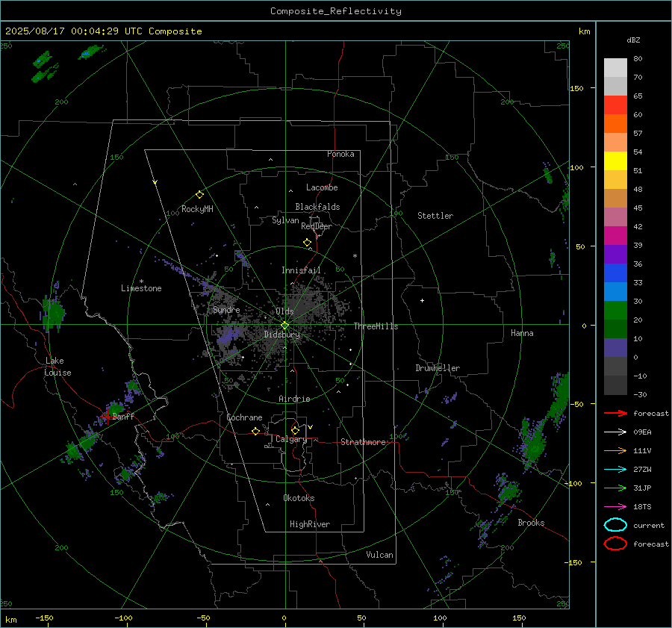The width and height of the screenshot is (672, 628).
Task: Click the yellow diamond marker above Calgary
Action: coord(295,430)
